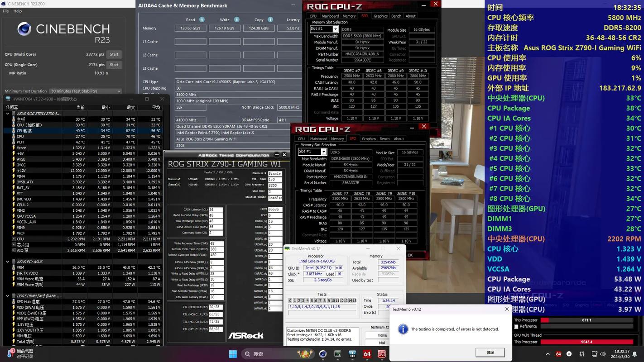Click the info icon next to Read
This screenshot has width=644, height=362.
click(x=202, y=19)
